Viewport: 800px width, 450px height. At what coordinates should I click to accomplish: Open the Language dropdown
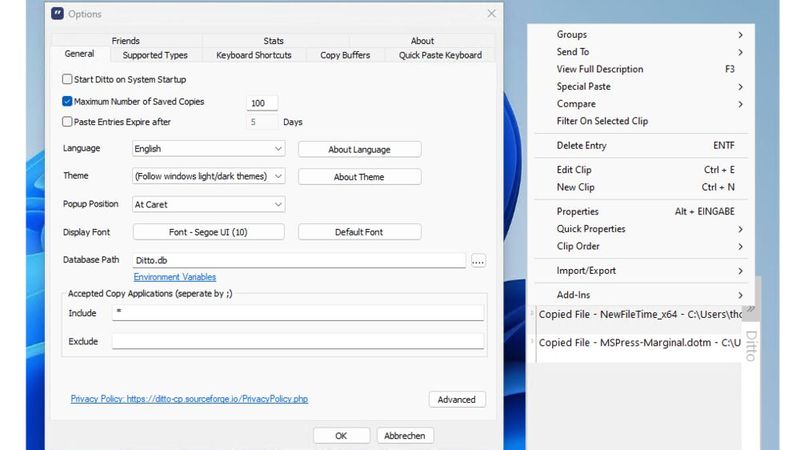(x=208, y=149)
